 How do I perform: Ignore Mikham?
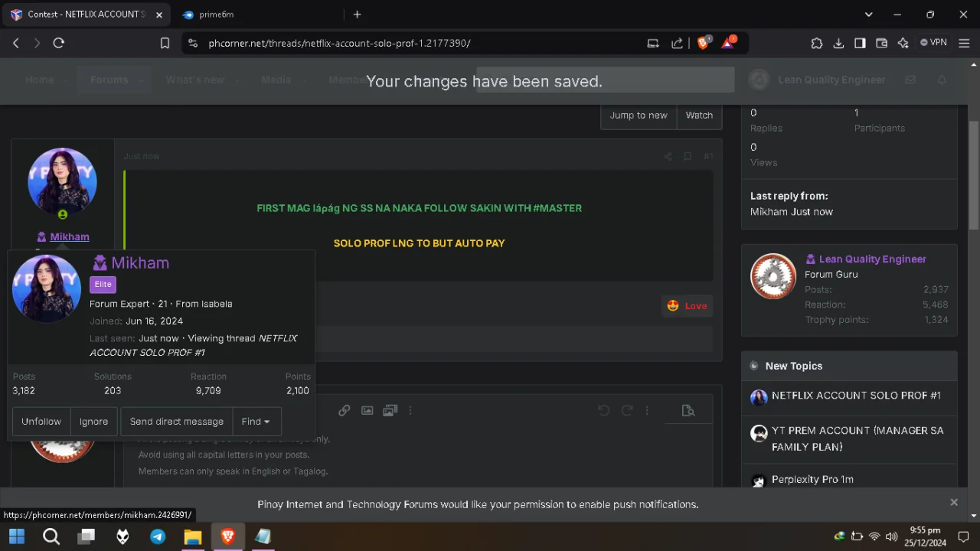tap(93, 422)
